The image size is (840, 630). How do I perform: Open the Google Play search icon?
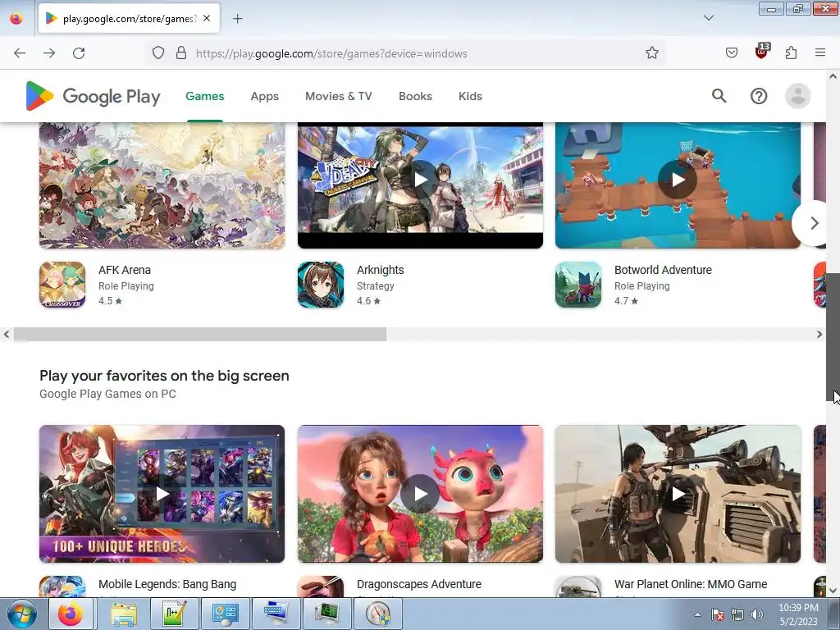(x=719, y=96)
